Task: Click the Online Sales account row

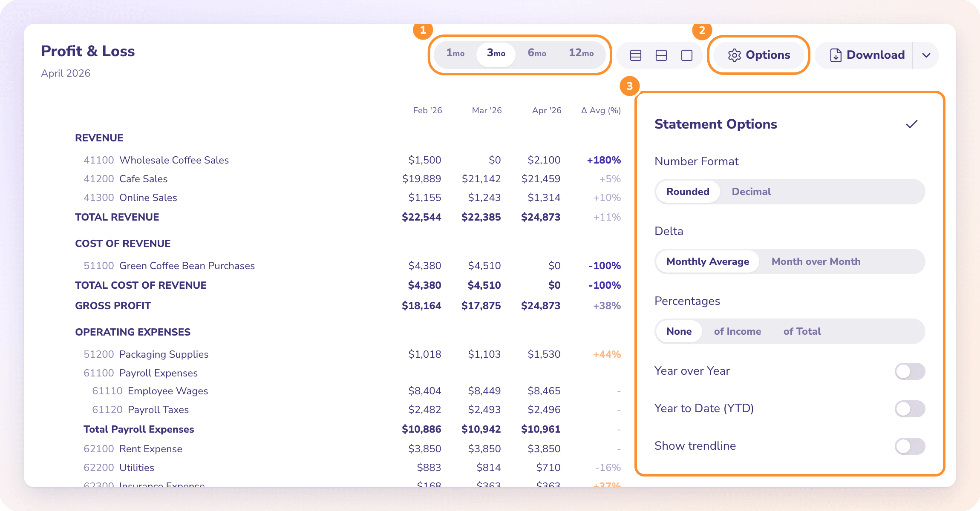Action: 352,198
